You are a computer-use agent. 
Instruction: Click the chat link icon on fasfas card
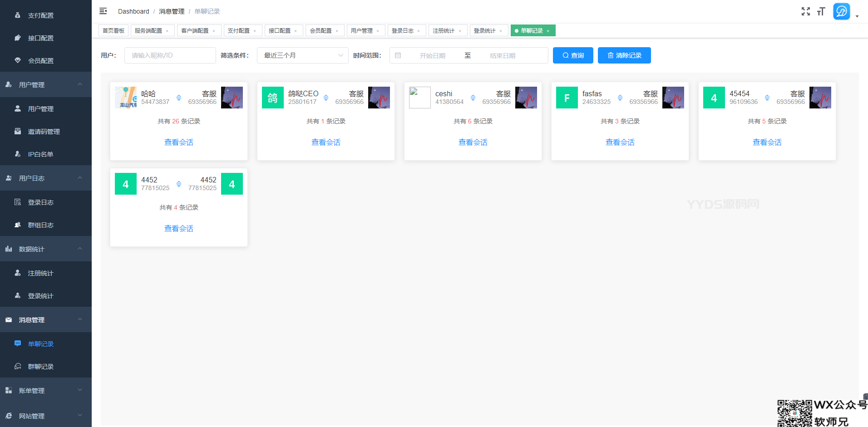point(620,98)
